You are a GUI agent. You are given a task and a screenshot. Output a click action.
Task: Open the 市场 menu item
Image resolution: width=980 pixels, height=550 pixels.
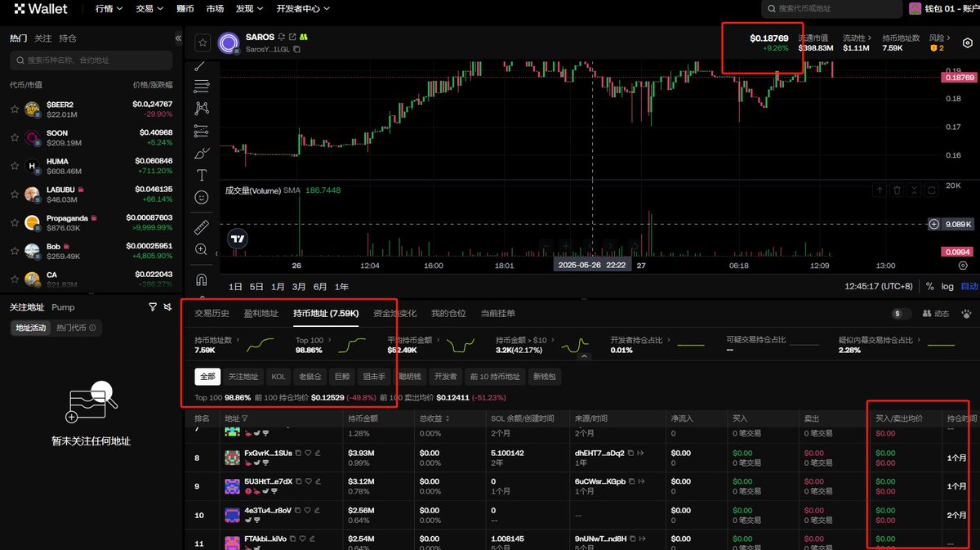click(215, 9)
